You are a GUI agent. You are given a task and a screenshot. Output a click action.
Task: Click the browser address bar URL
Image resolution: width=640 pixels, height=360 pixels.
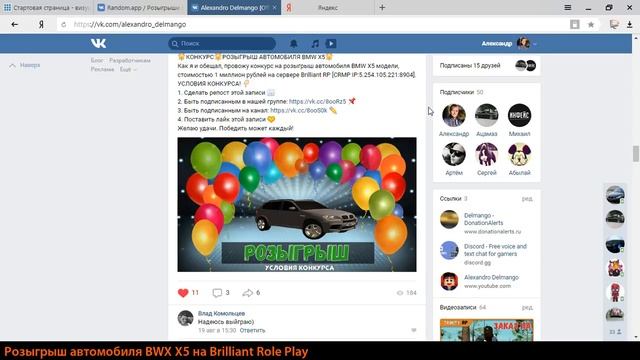(x=130, y=24)
